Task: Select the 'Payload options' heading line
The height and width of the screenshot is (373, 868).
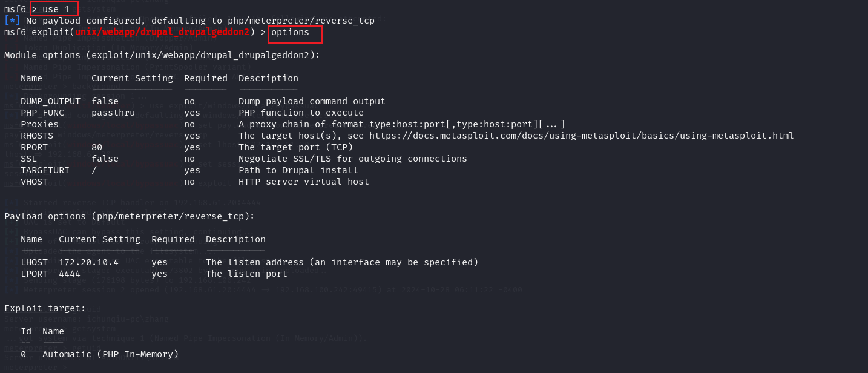Action: pyautogui.click(x=130, y=216)
